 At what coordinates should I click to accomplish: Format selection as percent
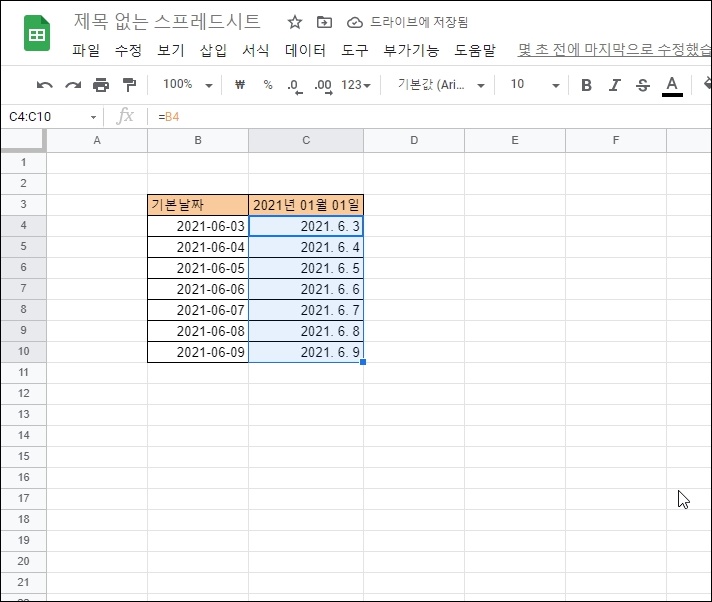tap(268, 85)
